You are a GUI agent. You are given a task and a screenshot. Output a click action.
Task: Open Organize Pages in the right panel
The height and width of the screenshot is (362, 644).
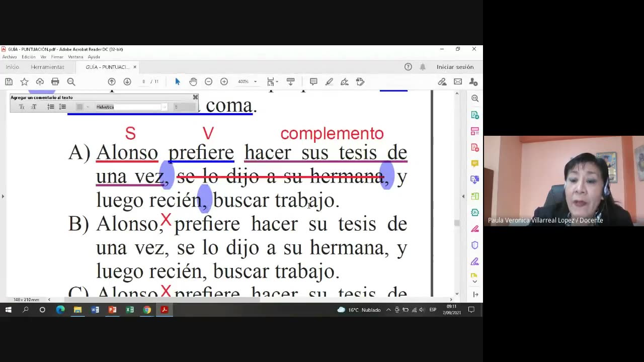[x=474, y=196]
